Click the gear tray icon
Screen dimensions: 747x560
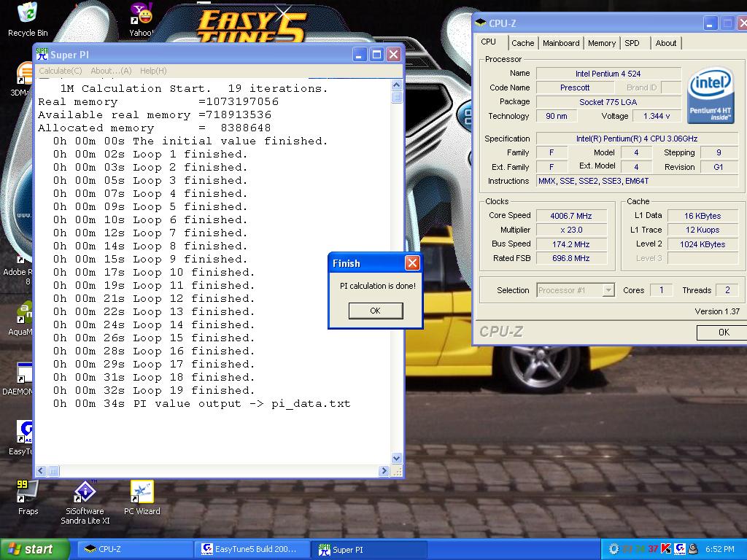614,548
